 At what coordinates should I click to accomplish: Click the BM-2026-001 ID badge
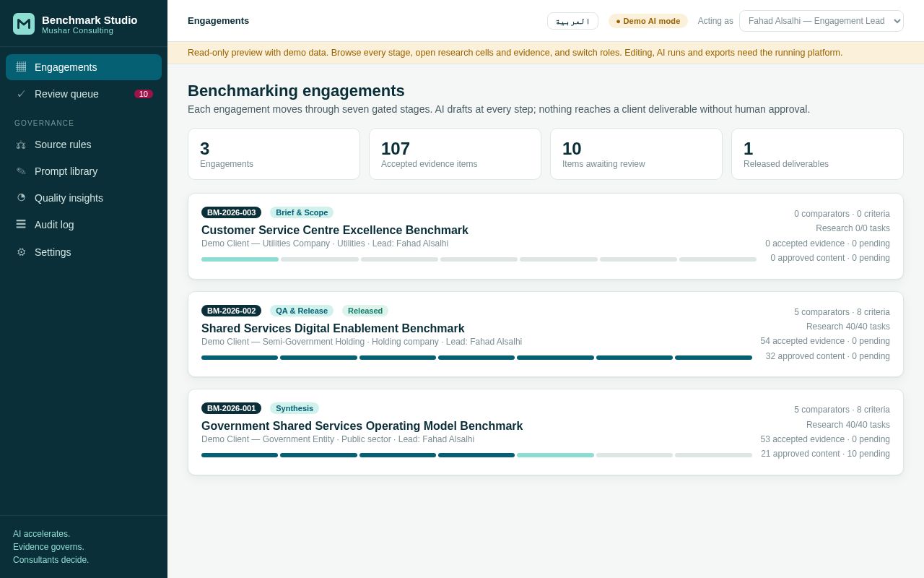click(231, 408)
